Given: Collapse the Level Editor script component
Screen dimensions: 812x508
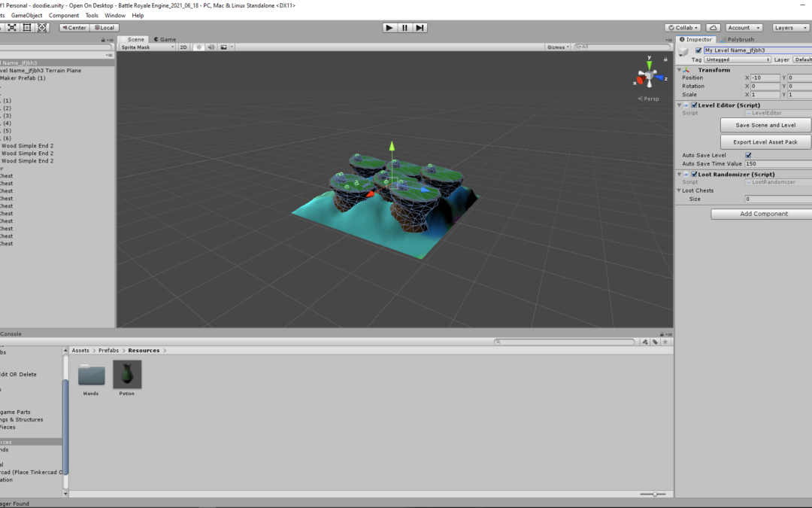Looking at the screenshot, I should [680, 105].
